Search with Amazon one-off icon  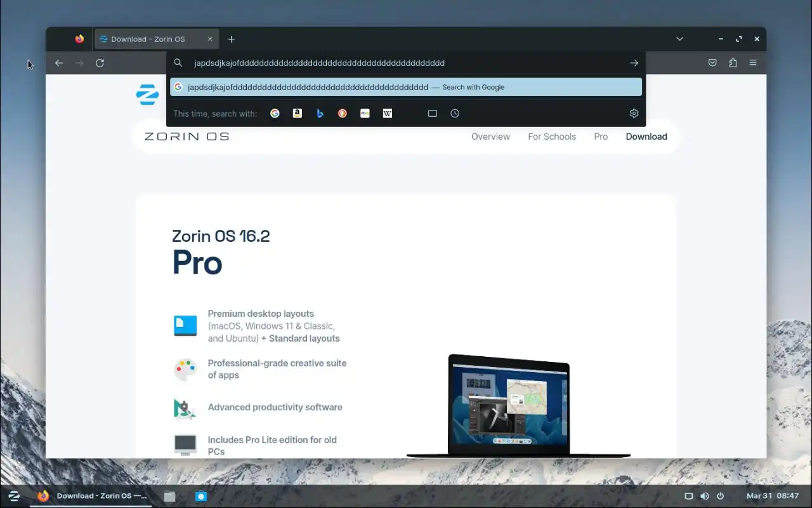pyautogui.click(x=297, y=113)
